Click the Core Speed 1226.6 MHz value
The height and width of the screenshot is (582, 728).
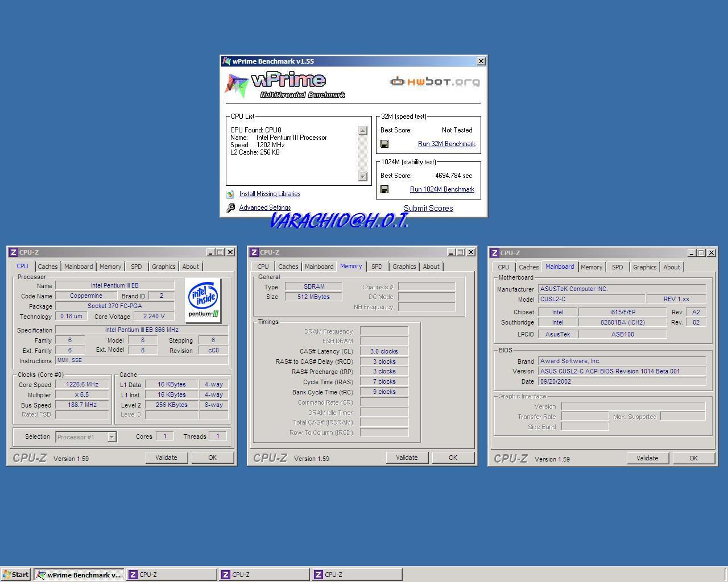(x=82, y=385)
